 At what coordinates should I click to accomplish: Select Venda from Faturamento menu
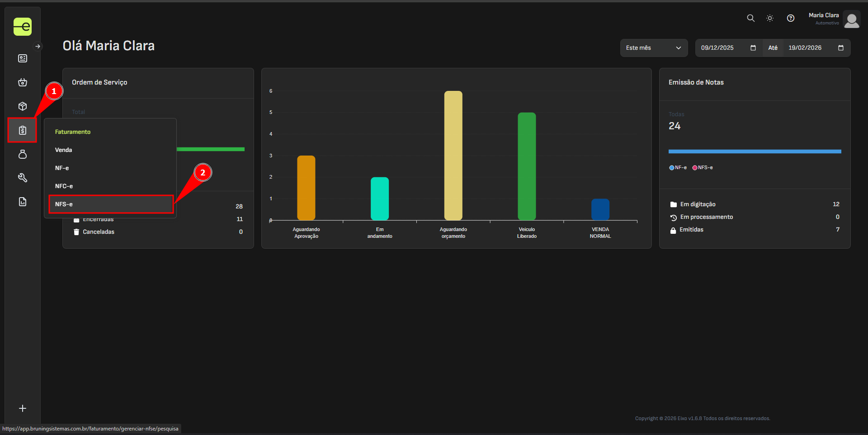tap(64, 150)
